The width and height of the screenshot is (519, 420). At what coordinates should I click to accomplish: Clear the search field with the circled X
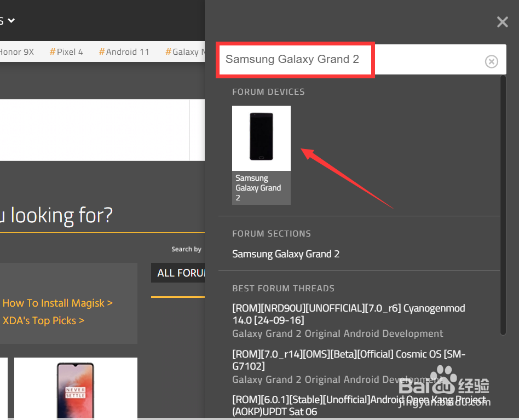click(x=491, y=61)
